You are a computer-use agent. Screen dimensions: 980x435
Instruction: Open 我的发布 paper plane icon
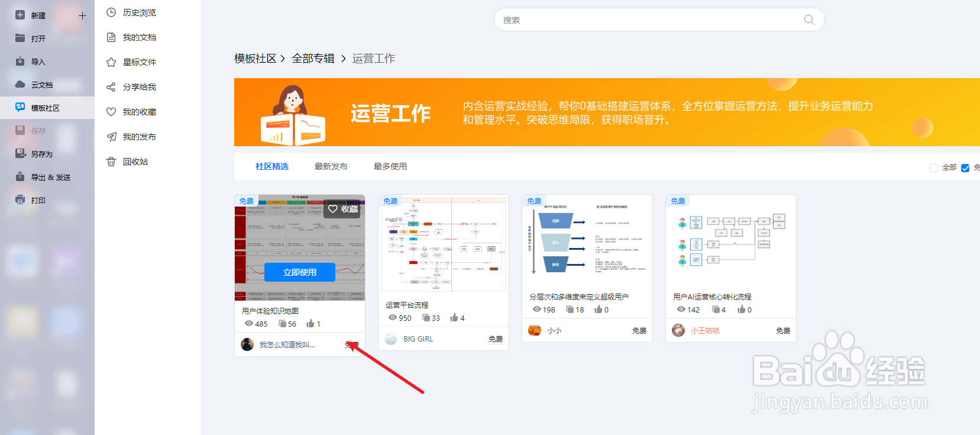111,137
